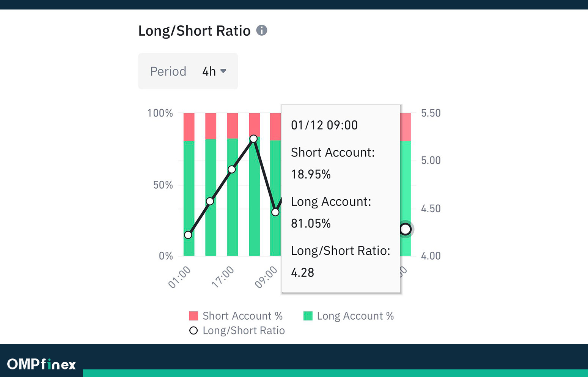Image resolution: width=588 pixels, height=377 pixels.
Task: Click the 01:00 time axis label
Action: pyautogui.click(x=179, y=277)
